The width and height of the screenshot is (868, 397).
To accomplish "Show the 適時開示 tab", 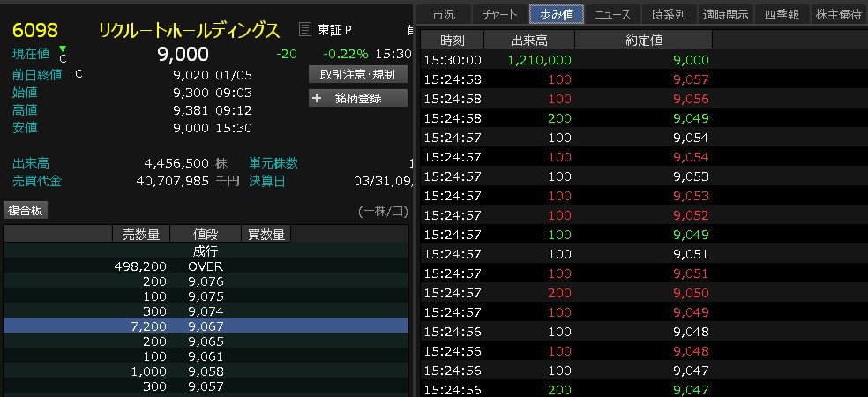I will (x=725, y=14).
